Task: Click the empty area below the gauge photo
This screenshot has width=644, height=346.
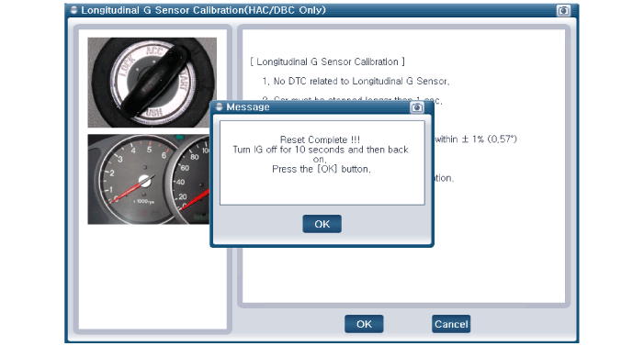Action: point(153,276)
